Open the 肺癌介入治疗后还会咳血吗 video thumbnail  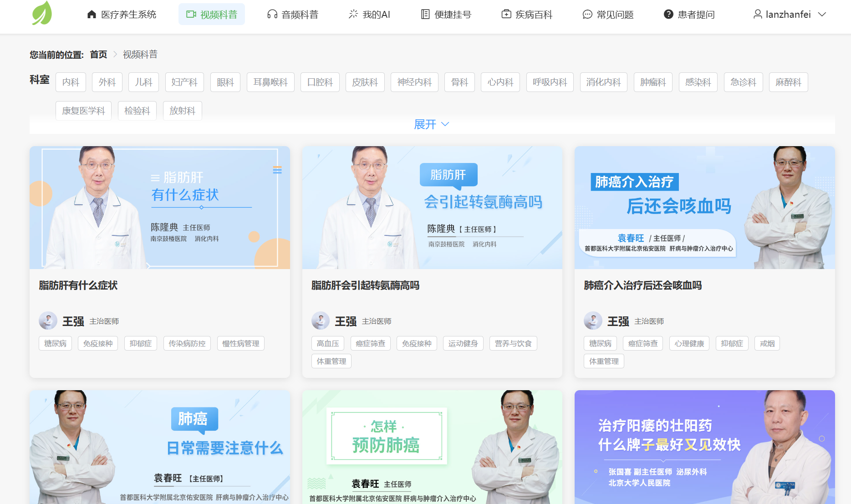point(705,208)
